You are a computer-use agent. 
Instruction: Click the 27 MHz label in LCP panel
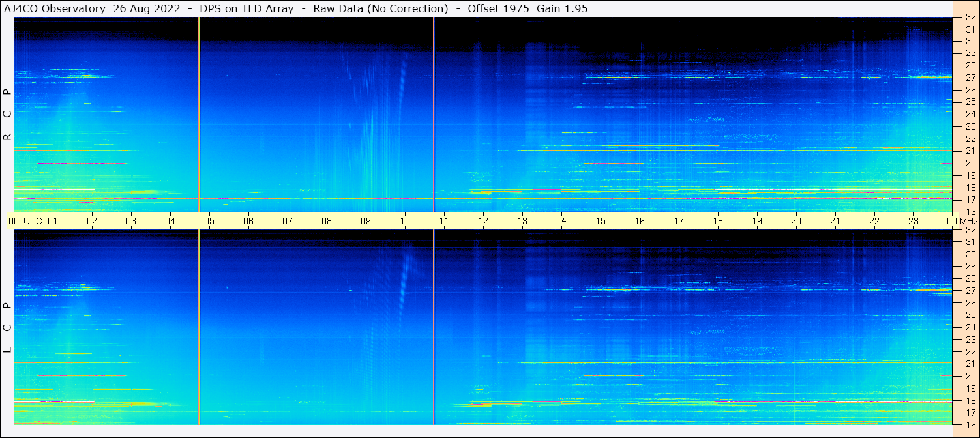coord(970,291)
